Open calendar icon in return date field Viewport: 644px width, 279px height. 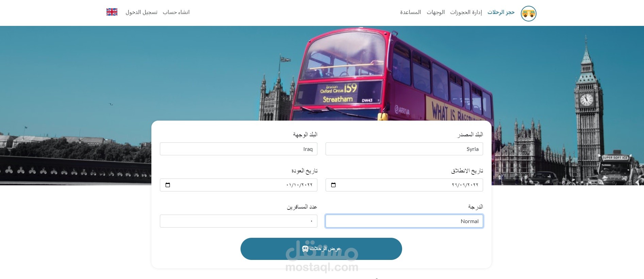(x=168, y=185)
